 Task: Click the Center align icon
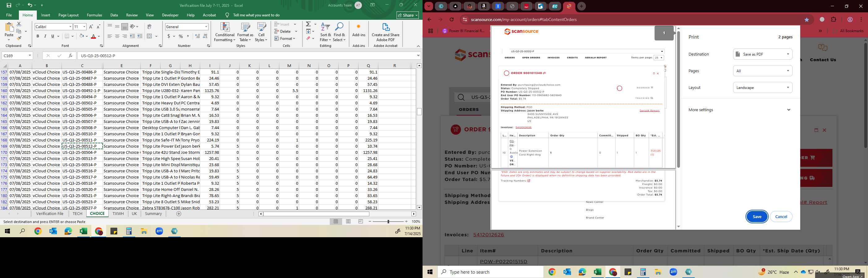coord(117,36)
